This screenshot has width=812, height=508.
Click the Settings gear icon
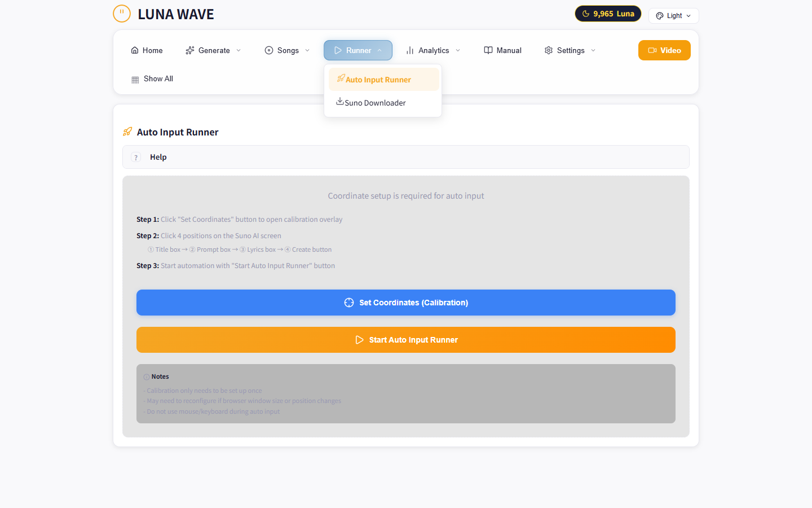click(x=548, y=50)
